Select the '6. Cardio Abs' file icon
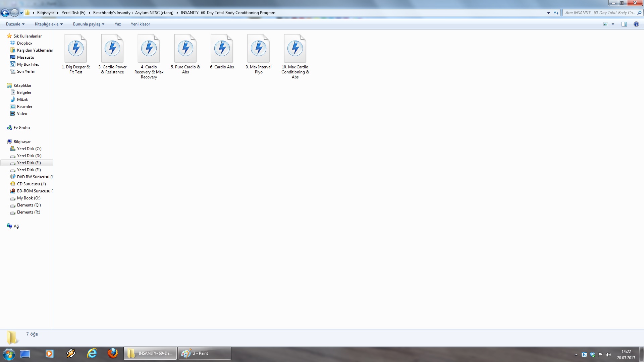 [x=222, y=48]
